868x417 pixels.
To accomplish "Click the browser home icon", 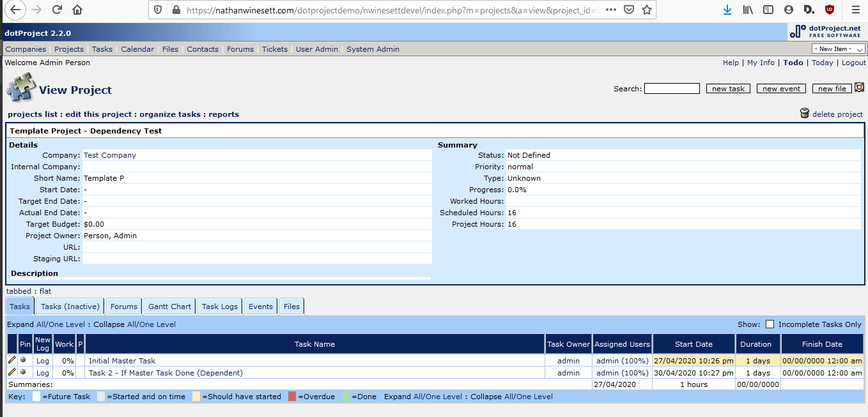I will 76,10.
